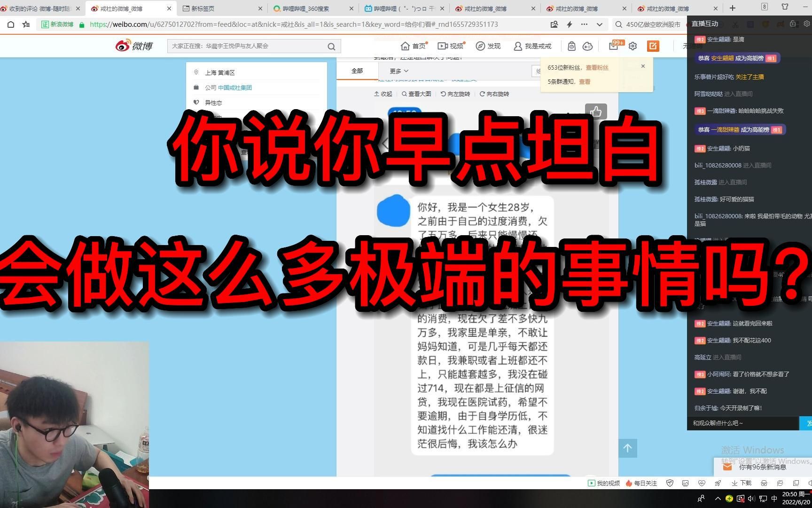Click 查看粉丝 link in notification popup
Viewport: 812px width, 508px height.
point(597,68)
